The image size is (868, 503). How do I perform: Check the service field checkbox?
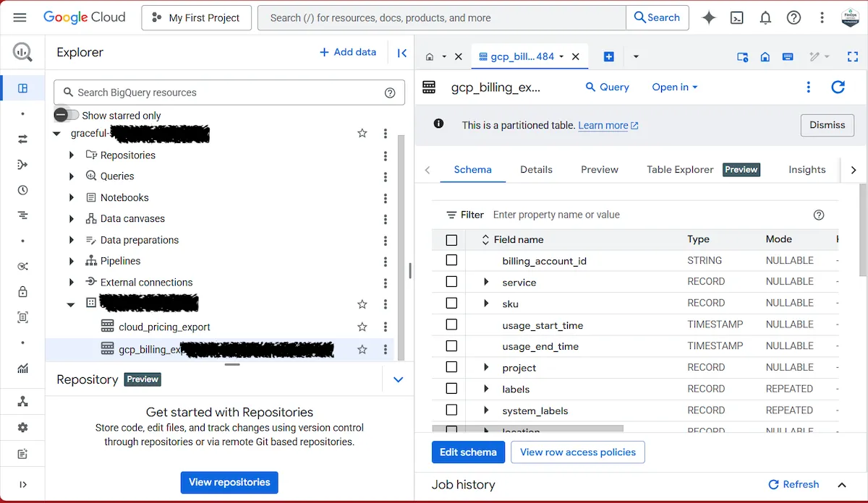coord(451,281)
